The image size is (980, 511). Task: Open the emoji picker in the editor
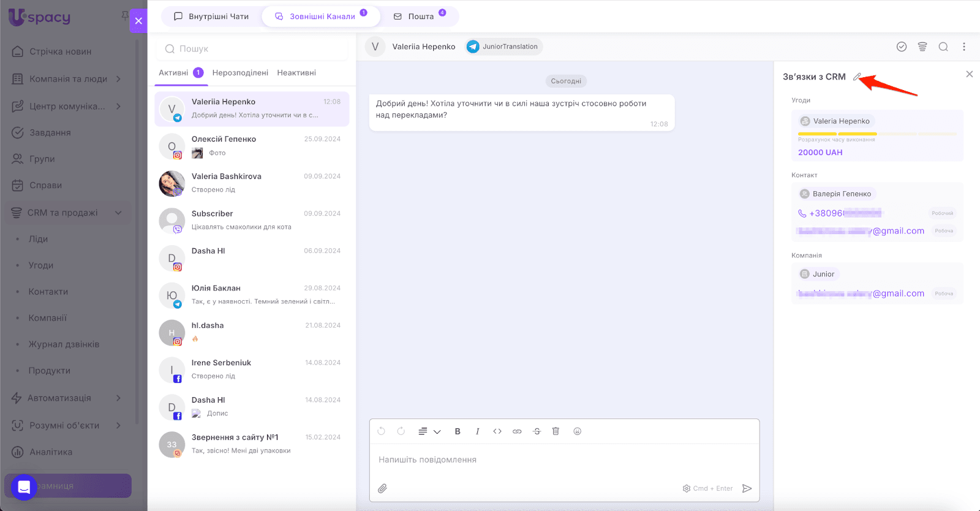pyautogui.click(x=577, y=431)
